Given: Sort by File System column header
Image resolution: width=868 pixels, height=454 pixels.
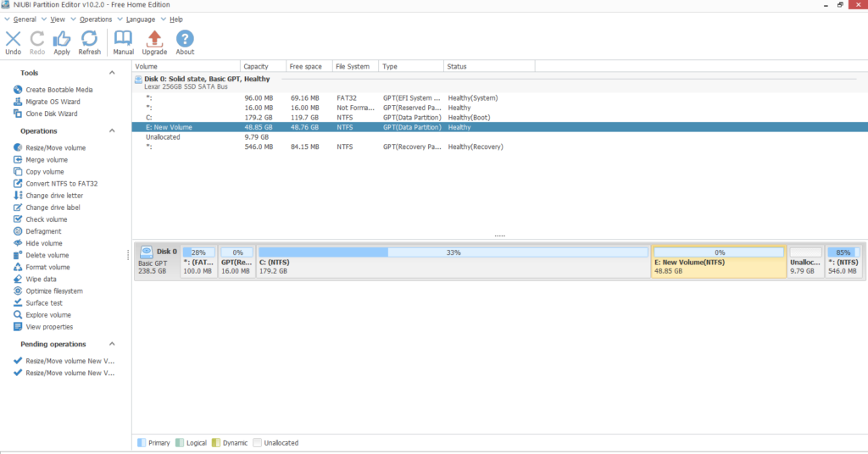Looking at the screenshot, I should [x=355, y=66].
